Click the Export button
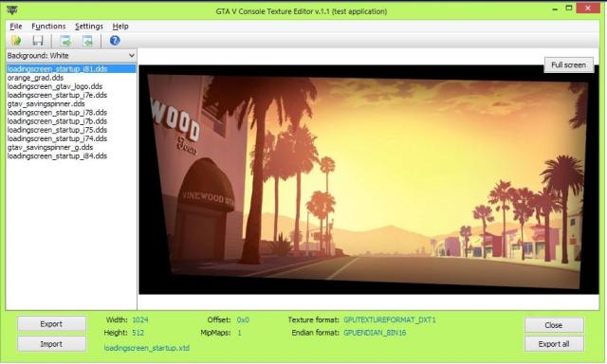Image resolution: width=607 pixels, height=364 pixels. tap(51, 324)
